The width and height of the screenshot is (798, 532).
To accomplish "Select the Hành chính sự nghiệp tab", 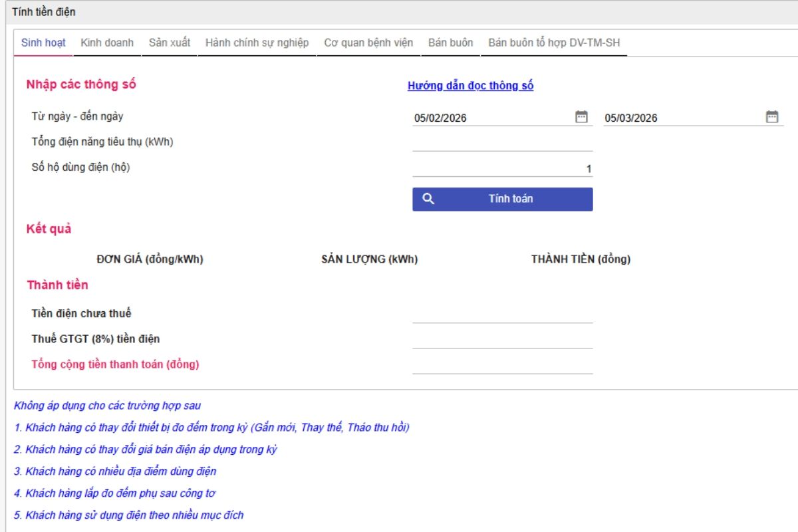I will (x=257, y=43).
